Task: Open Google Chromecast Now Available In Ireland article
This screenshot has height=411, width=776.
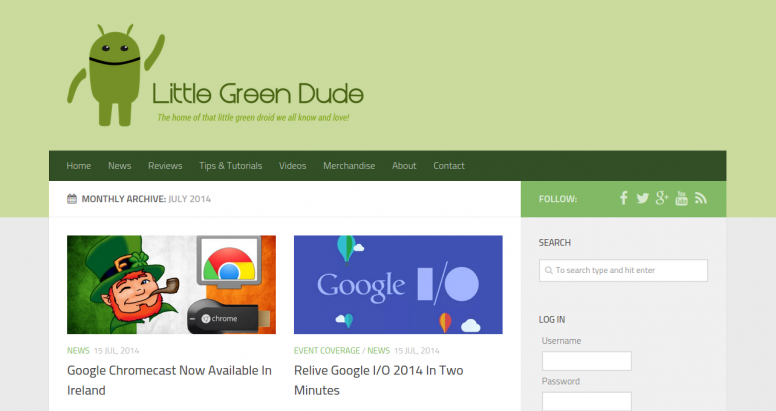Action: [x=169, y=380]
